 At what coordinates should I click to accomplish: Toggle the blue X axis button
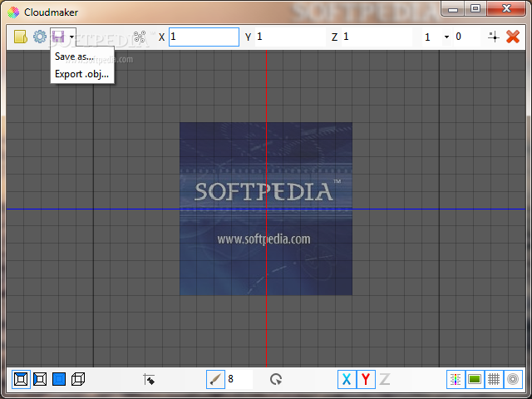[x=347, y=379]
